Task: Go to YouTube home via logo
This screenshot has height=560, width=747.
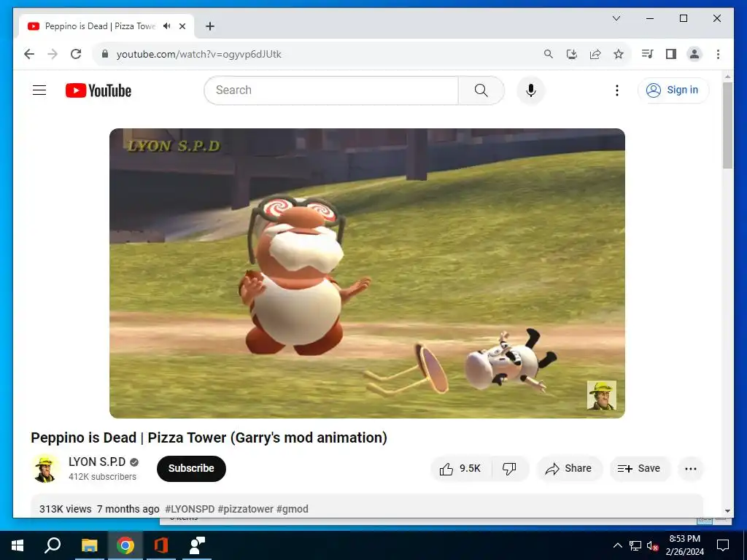Action: pyautogui.click(x=98, y=90)
